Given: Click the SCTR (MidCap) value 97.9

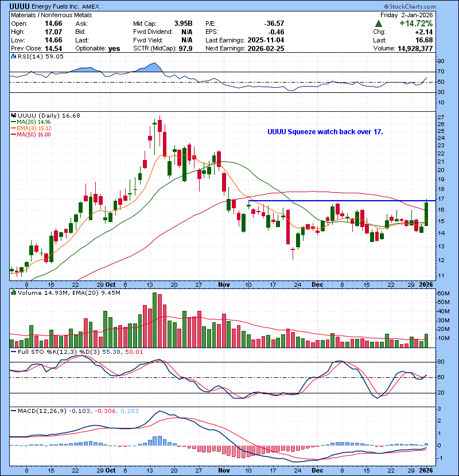Looking at the screenshot, I should click(x=185, y=49).
